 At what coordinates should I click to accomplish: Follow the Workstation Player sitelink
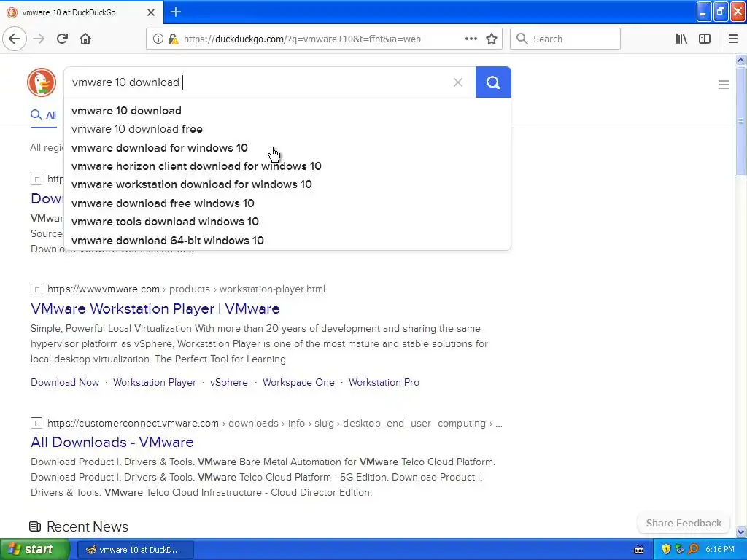click(155, 382)
